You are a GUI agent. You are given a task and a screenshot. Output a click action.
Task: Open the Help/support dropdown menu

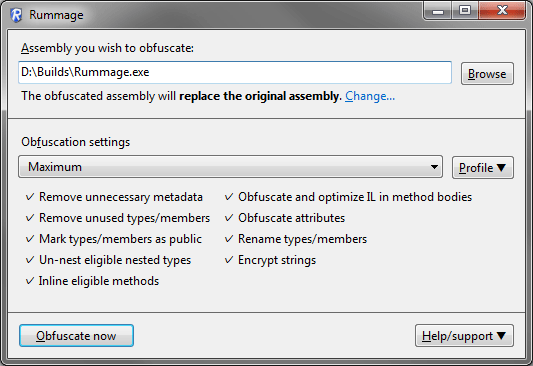[x=464, y=336]
